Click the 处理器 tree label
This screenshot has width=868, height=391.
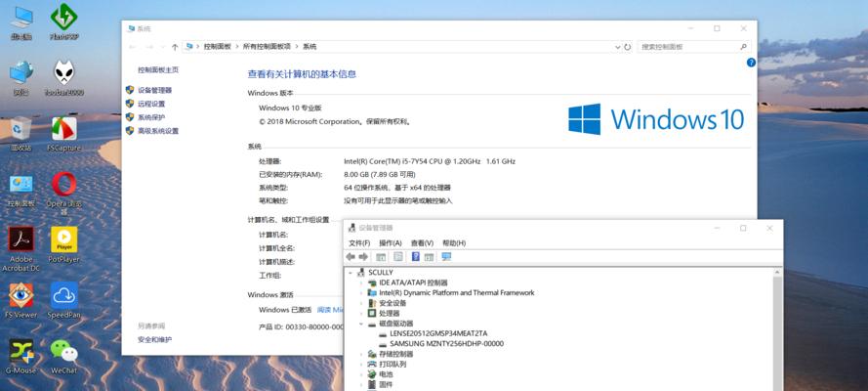point(390,314)
